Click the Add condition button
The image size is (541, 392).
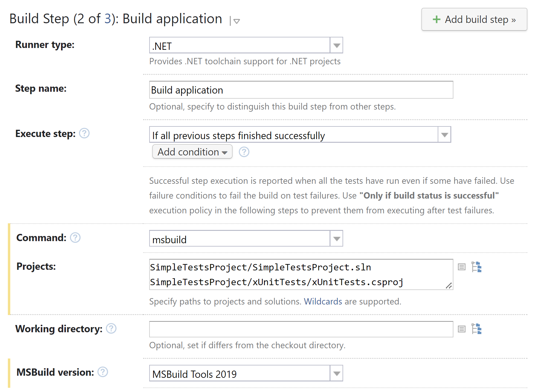point(192,152)
